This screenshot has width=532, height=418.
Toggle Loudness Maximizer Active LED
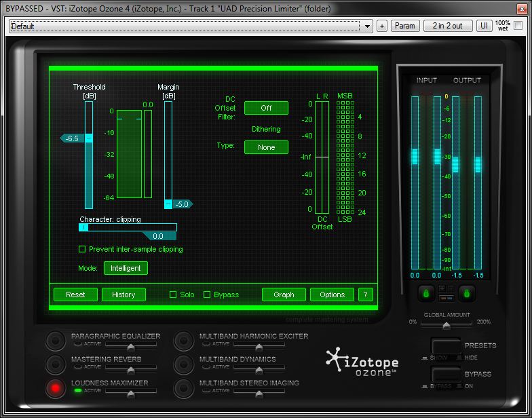coord(79,391)
